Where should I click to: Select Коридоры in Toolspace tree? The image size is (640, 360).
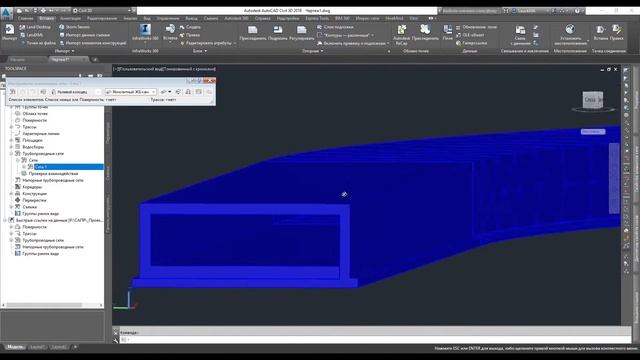click(32, 187)
